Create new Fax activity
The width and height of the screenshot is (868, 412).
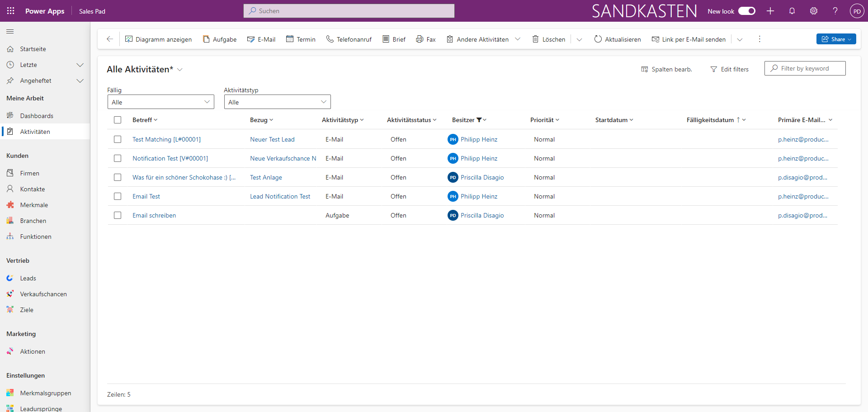tap(426, 39)
